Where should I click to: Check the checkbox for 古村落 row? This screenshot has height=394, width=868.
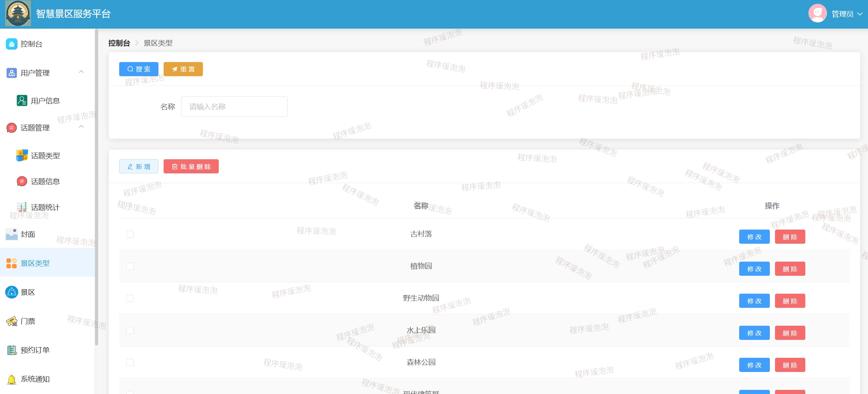pos(130,234)
